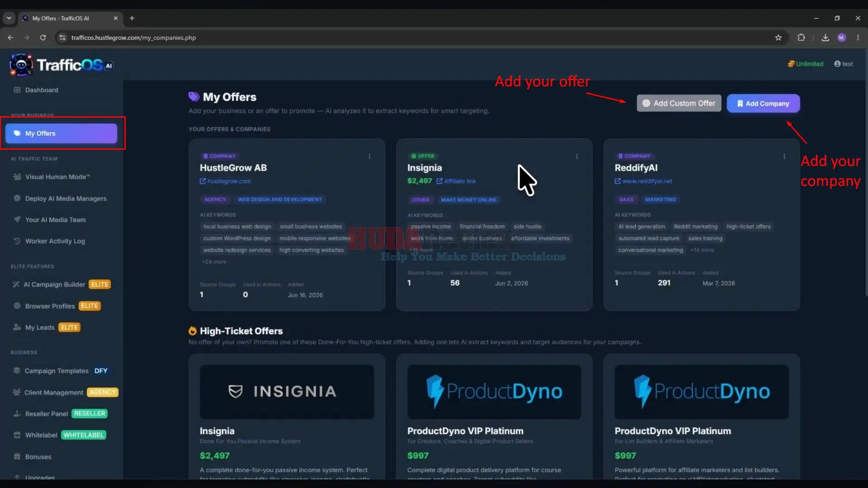Click Add Company button

coord(763,104)
